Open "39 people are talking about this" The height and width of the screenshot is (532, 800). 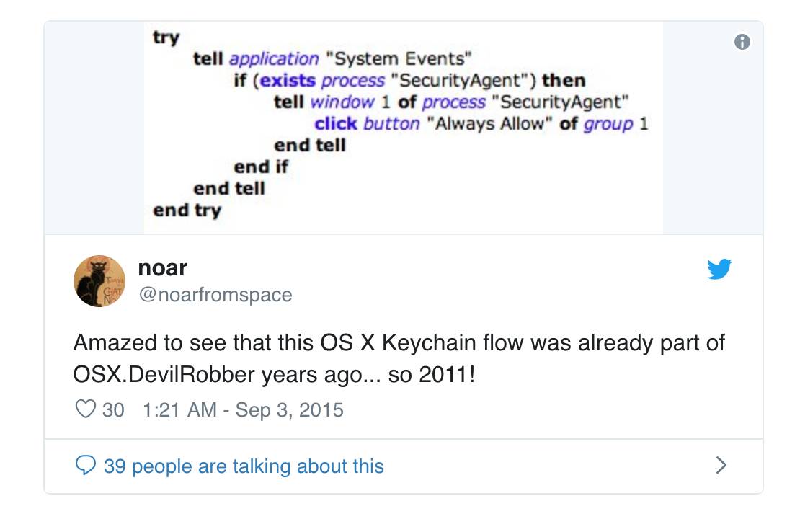244,466
